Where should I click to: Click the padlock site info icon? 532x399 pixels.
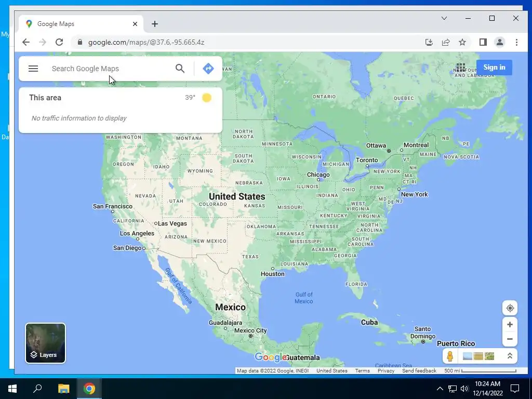[79, 42]
